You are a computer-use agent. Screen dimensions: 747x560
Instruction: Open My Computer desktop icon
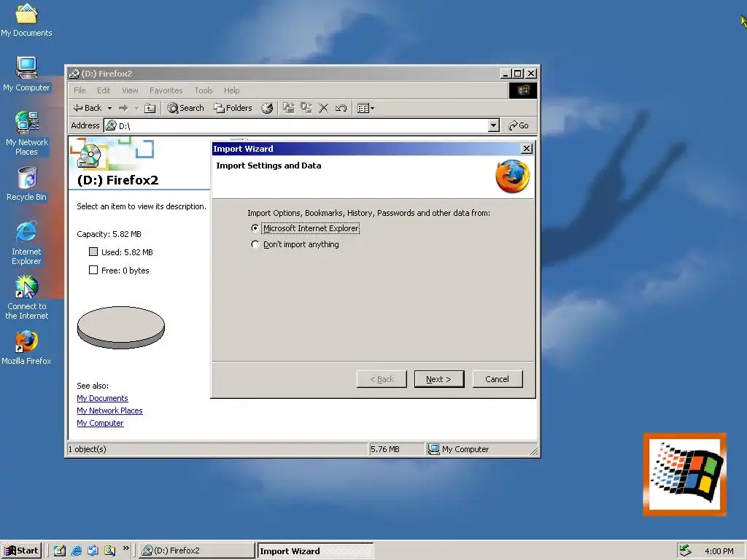[26, 74]
